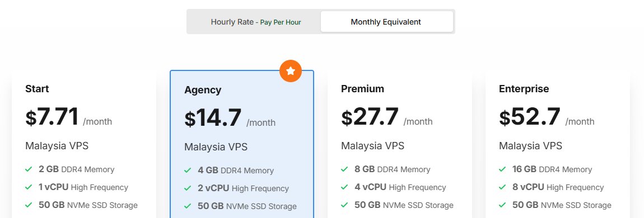The image size is (644, 218).
Task: Click Malaysia VPS under the Premium plan
Action: [372, 146]
